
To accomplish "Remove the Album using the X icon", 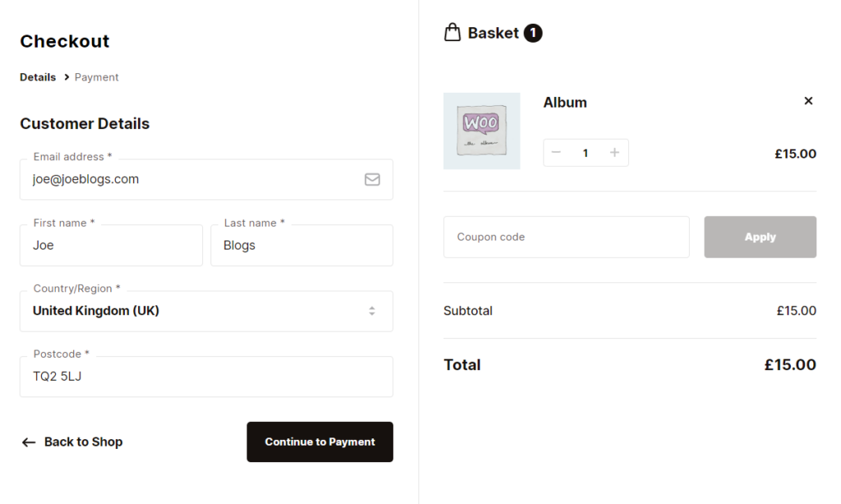I will [x=808, y=100].
